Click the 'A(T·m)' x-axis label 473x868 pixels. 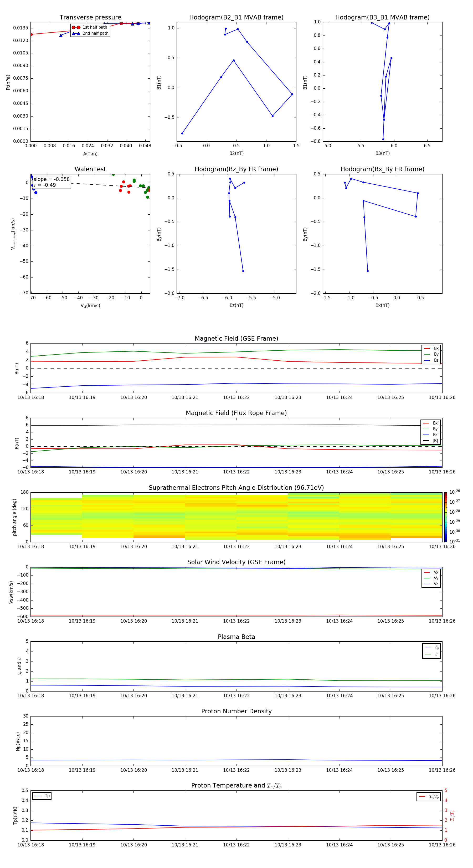90,154
